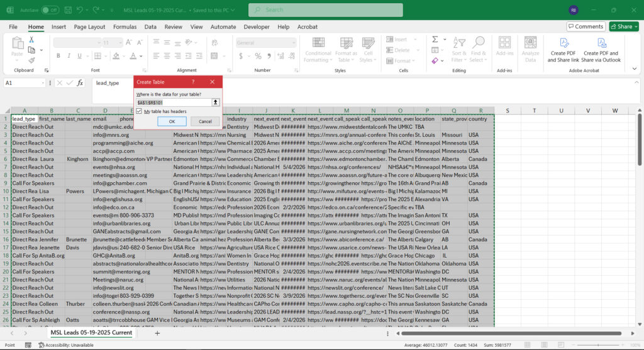Select column header S

[x=508, y=111]
